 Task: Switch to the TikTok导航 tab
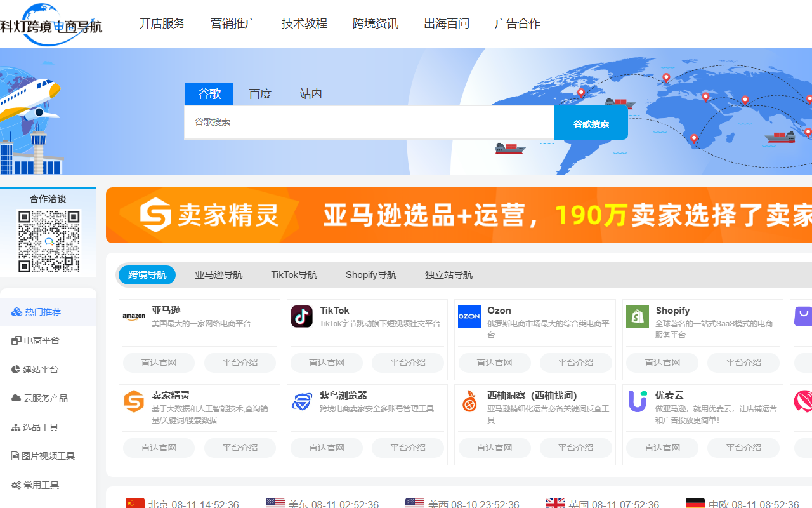(x=294, y=275)
